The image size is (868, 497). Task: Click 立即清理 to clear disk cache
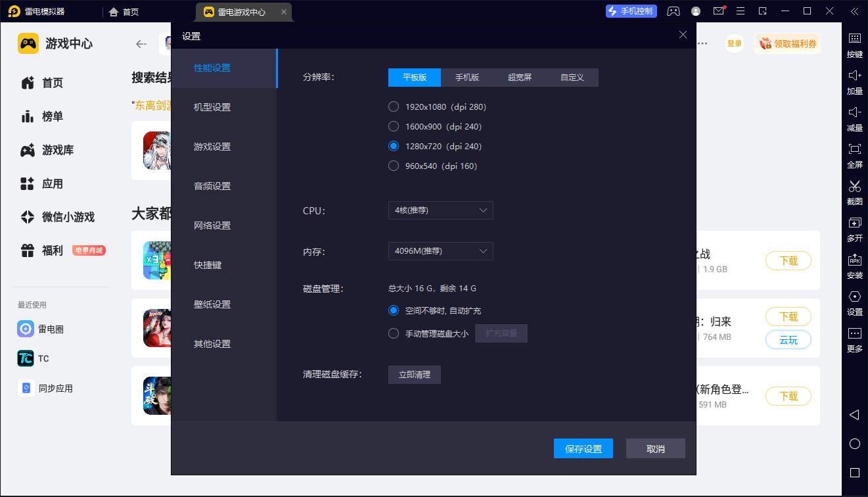[415, 375]
